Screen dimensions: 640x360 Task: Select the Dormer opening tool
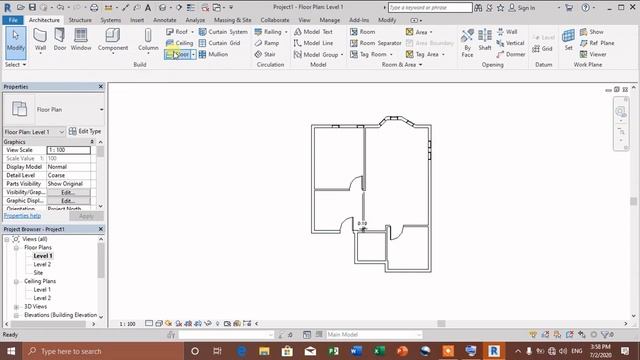[x=511, y=54]
